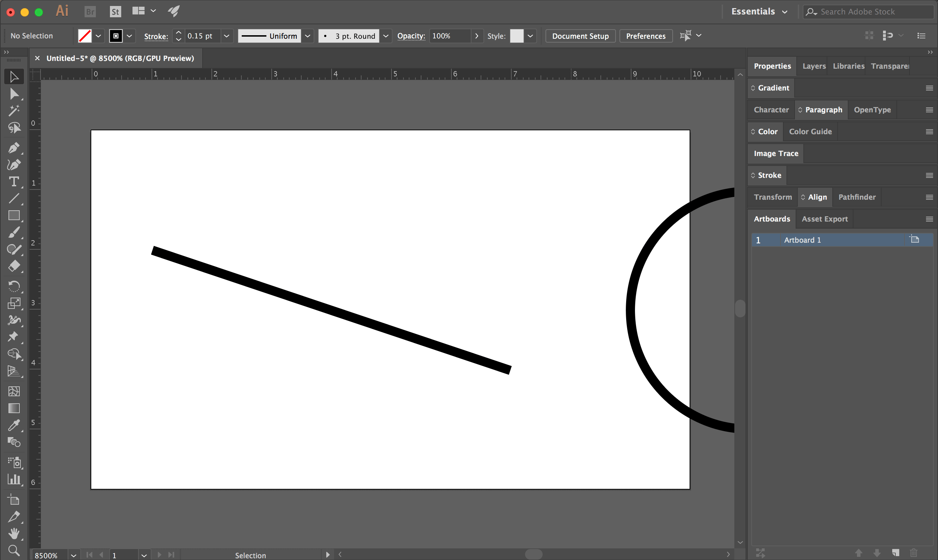This screenshot has width=938, height=560.
Task: Open the Fill color dropdown arrow
Action: tap(98, 36)
